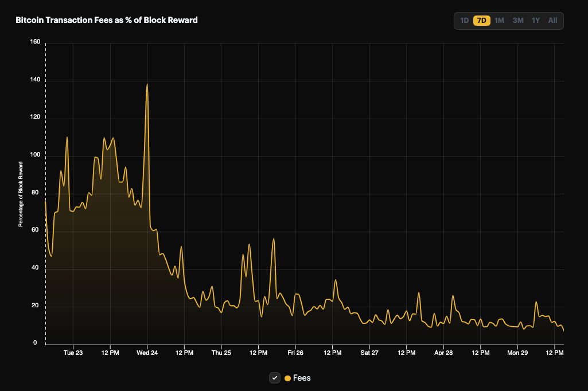Choose the 1Y time range

pos(535,21)
